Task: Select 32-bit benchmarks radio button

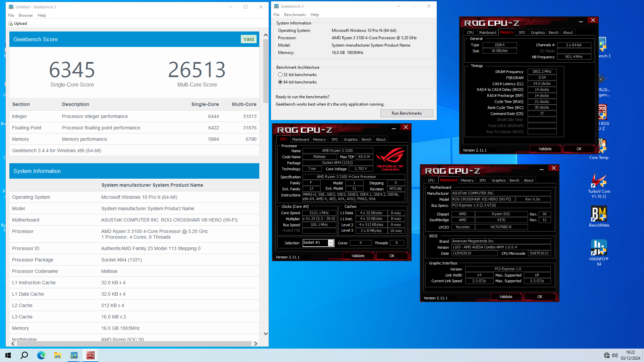Action: [280, 75]
